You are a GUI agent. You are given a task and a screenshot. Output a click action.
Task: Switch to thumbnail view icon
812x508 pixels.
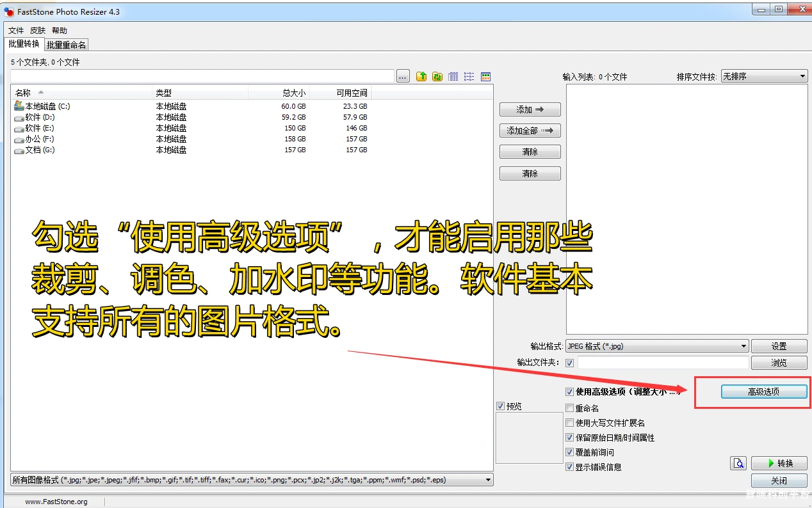point(485,76)
